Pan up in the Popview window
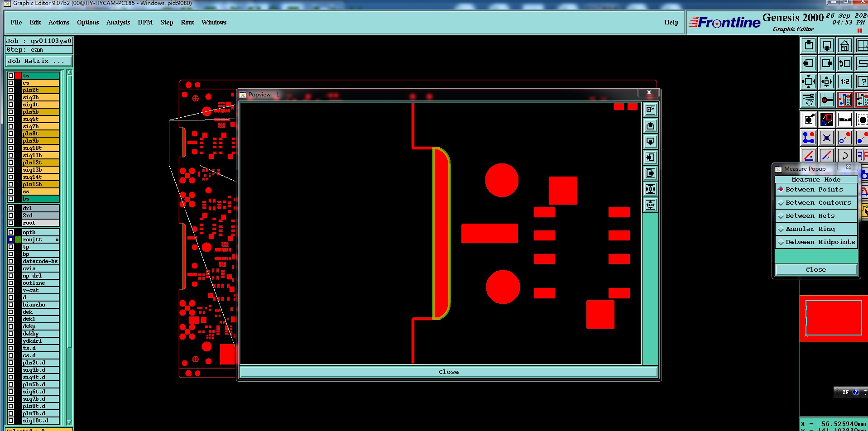 tap(650, 125)
